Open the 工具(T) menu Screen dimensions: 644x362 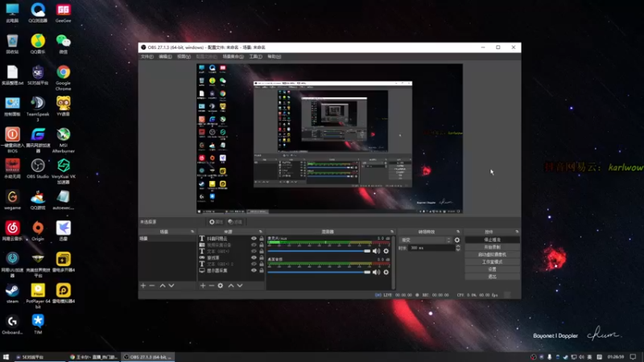pyautogui.click(x=255, y=56)
